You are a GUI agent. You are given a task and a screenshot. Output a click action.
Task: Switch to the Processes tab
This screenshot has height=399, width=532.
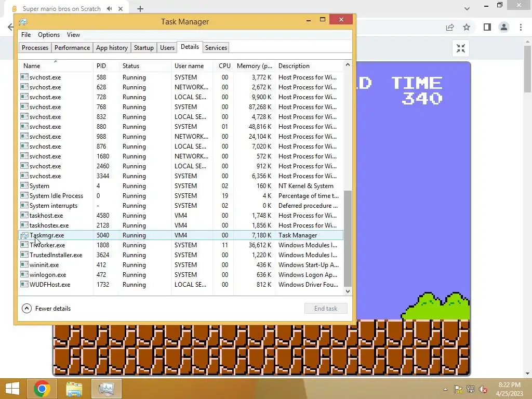pyautogui.click(x=35, y=47)
